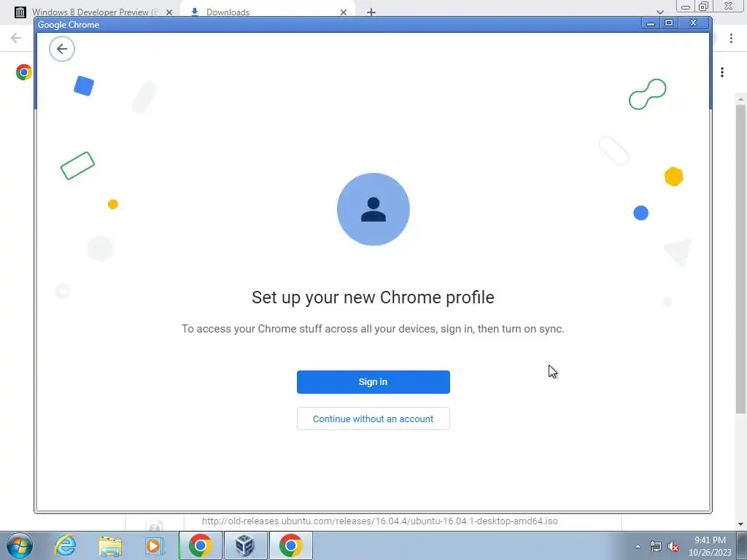Switch to second Chrome taskbar window
Screen dimensions: 747x560
click(x=290, y=545)
